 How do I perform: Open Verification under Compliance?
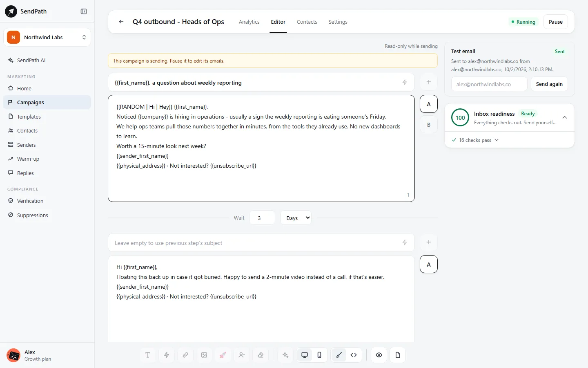coord(47,201)
